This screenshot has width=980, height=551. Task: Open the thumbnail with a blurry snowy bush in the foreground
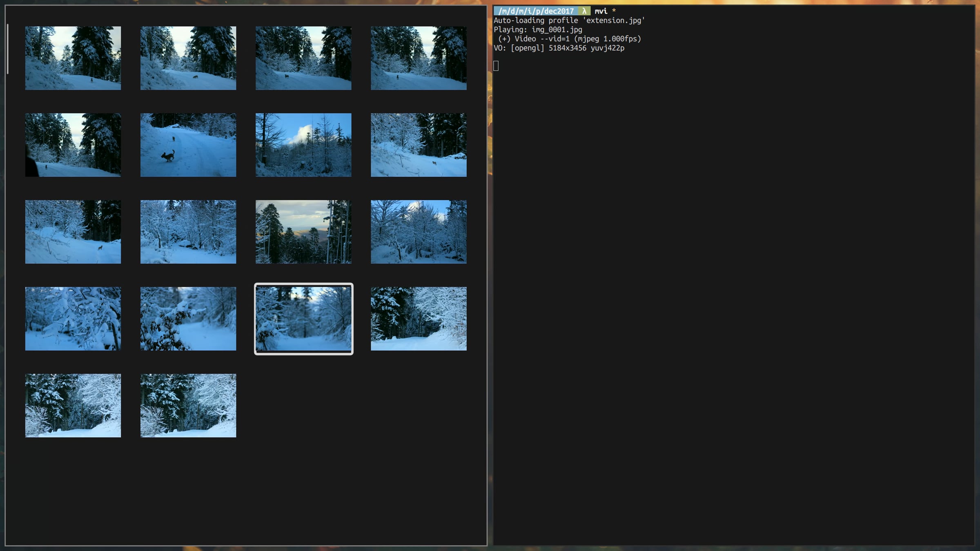click(x=188, y=319)
